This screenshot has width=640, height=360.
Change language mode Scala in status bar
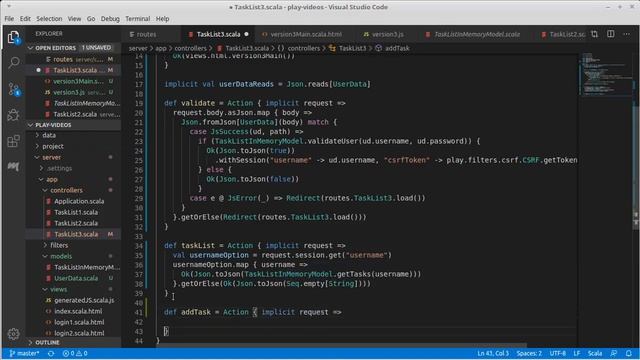pos(595,353)
